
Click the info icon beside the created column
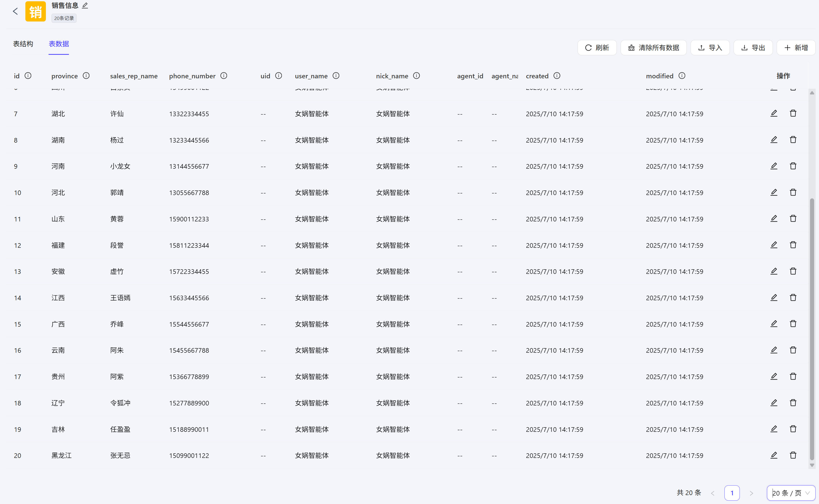point(557,76)
